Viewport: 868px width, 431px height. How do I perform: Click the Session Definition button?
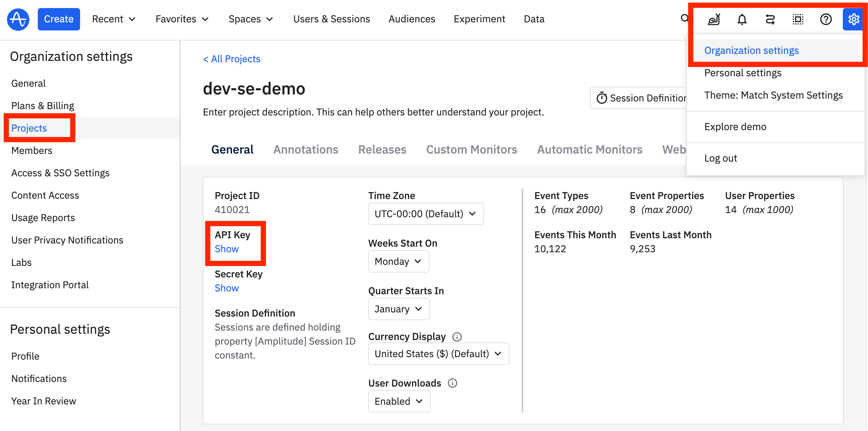click(639, 98)
